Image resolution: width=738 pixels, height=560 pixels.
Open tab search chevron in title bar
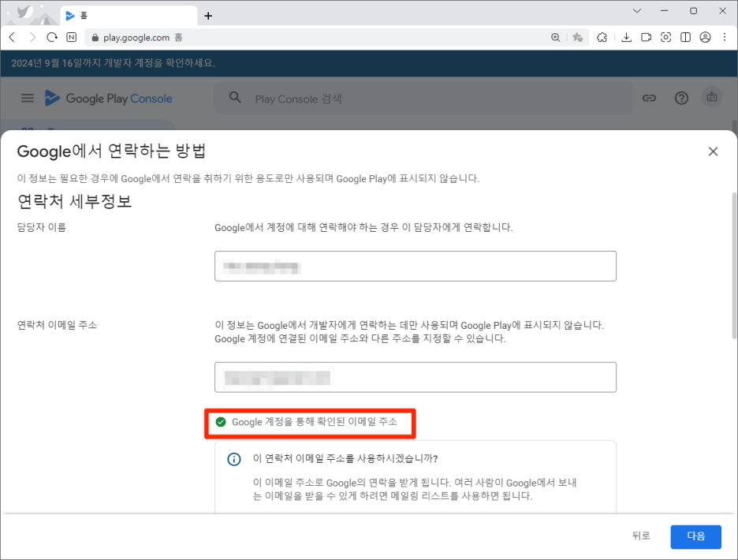pos(637,11)
